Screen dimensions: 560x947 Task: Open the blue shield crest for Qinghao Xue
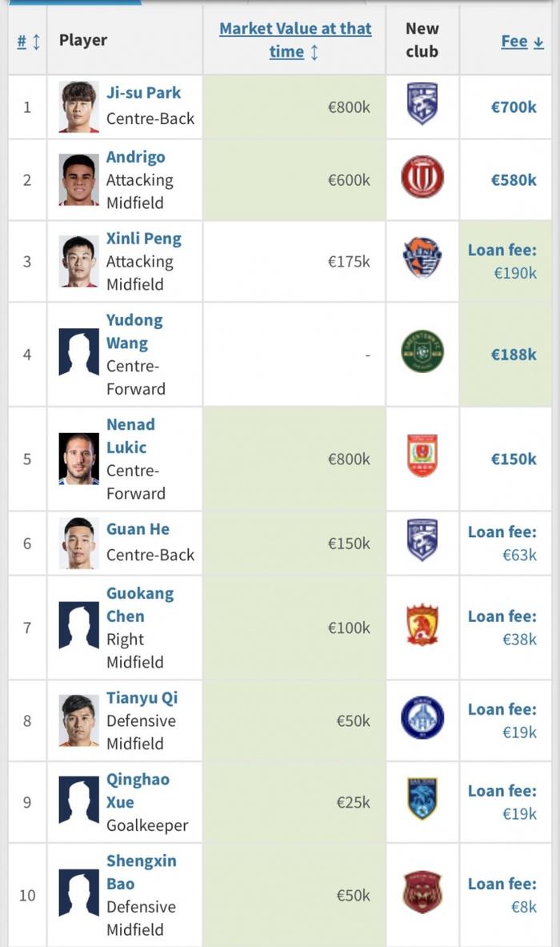click(422, 799)
